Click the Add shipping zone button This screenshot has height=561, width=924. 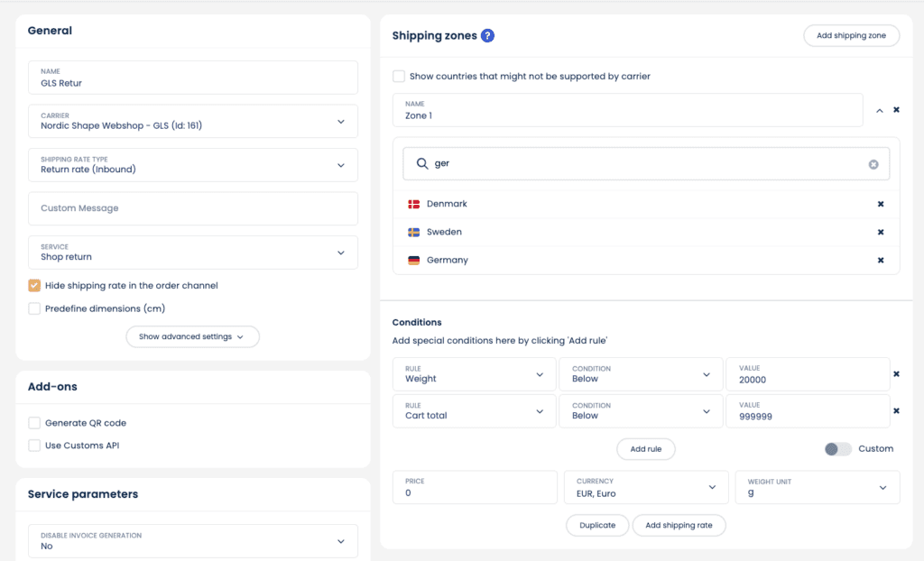(851, 36)
